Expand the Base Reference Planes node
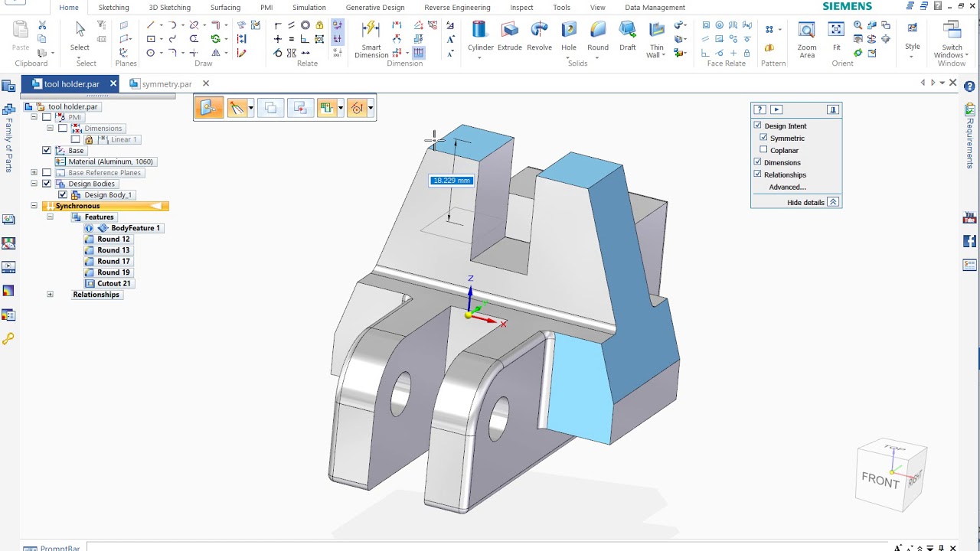980x551 pixels. (34, 172)
